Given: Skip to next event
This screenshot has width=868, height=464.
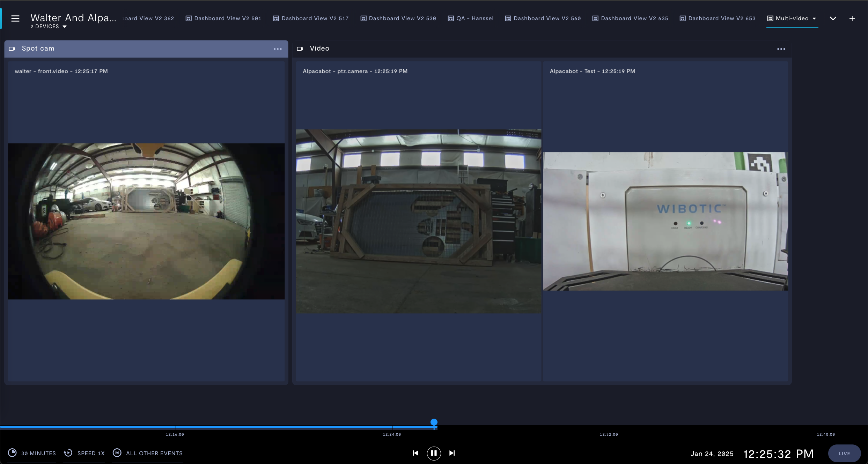Looking at the screenshot, I should (x=452, y=453).
